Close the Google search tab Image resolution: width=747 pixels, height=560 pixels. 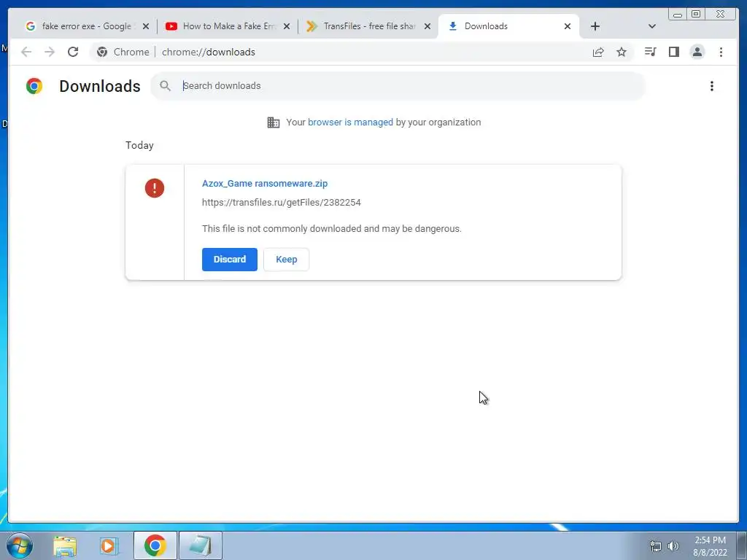pyautogui.click(x=146, y=26)
